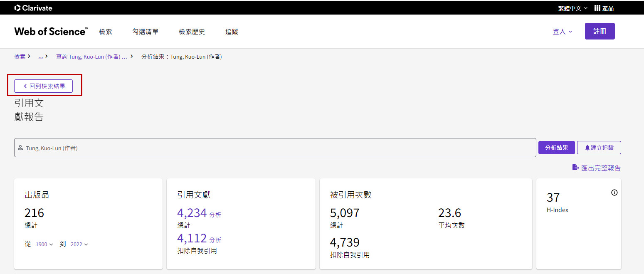Open the 產品 apps grid icon
Viewport: 644px width, 274px height.
pos(597,8)
